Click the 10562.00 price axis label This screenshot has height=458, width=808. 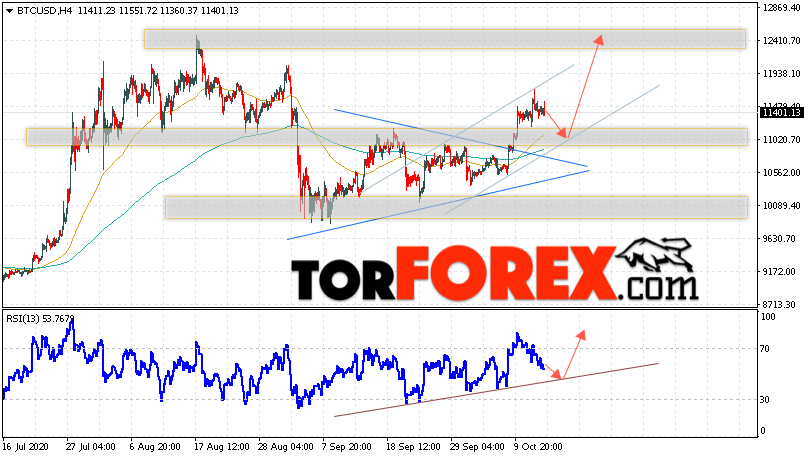click(x=782, y=173)
